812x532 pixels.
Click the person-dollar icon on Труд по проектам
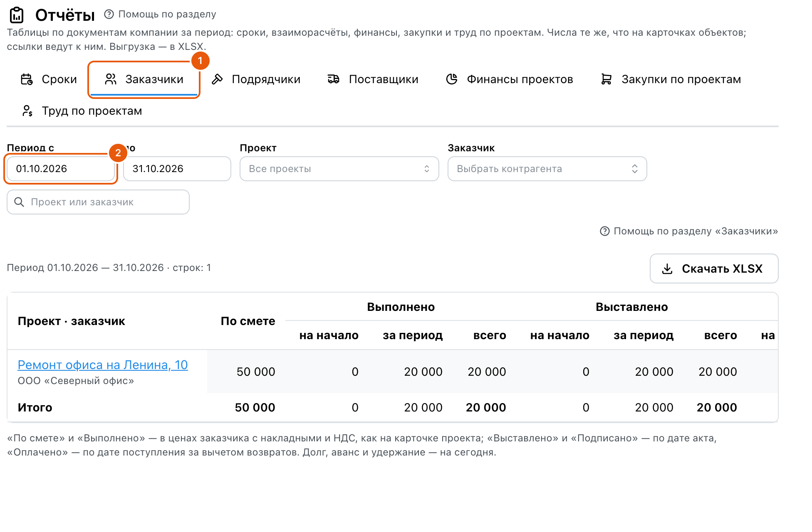click(27, 111)
